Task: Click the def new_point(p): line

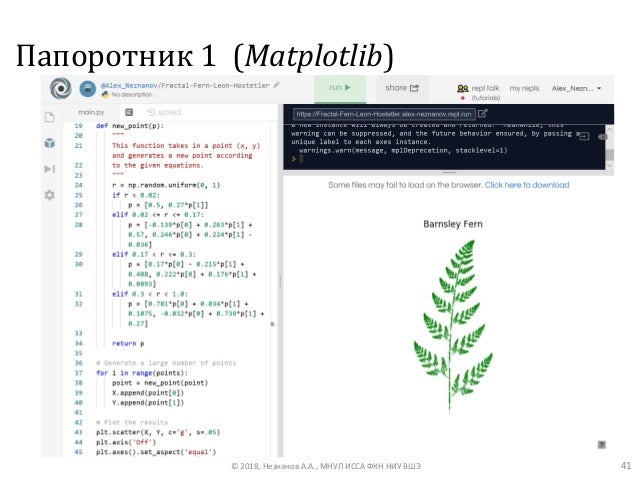Action: [130, 126]
